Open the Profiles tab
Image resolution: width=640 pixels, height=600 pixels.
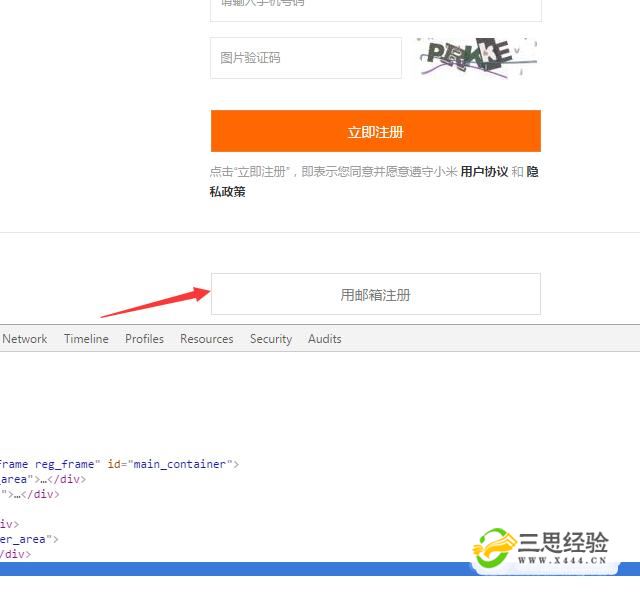click(x=144, y=339)
